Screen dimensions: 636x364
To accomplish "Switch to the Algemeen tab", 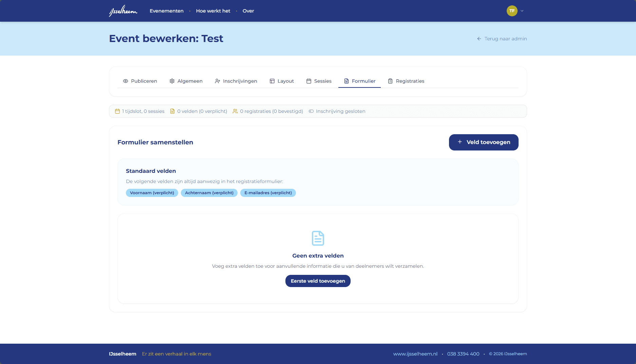I will pyautogui.click(x=186, y=81).
